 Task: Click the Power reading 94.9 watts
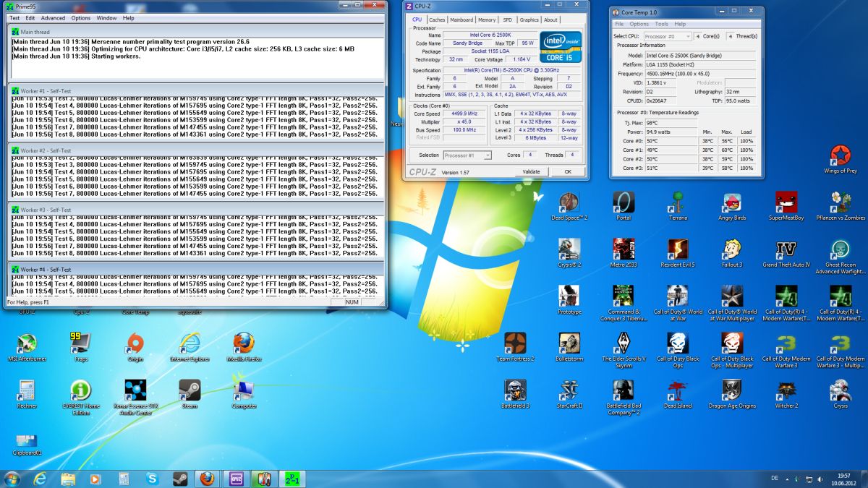tap(672, 132)
